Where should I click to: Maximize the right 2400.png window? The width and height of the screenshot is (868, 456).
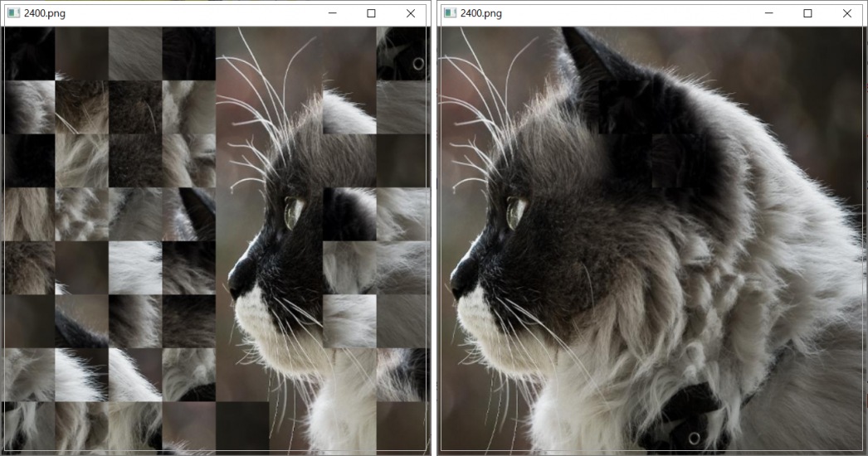coord(807,13)
